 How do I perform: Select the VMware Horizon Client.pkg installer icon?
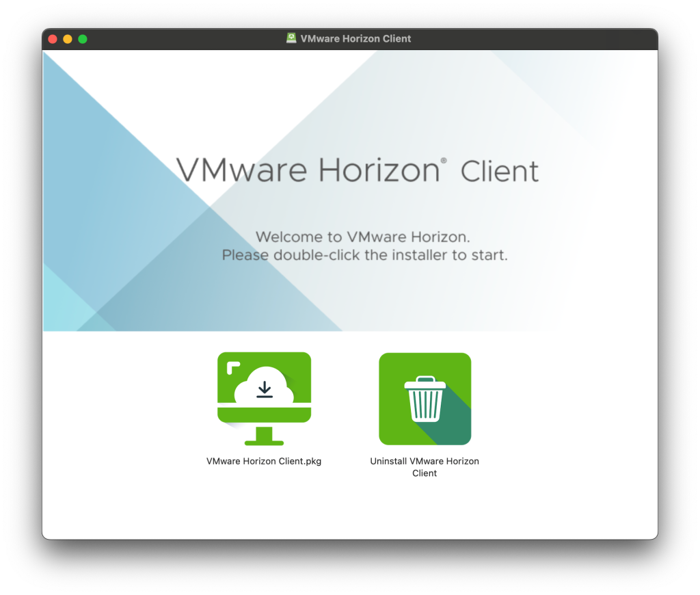pos(264,398)
